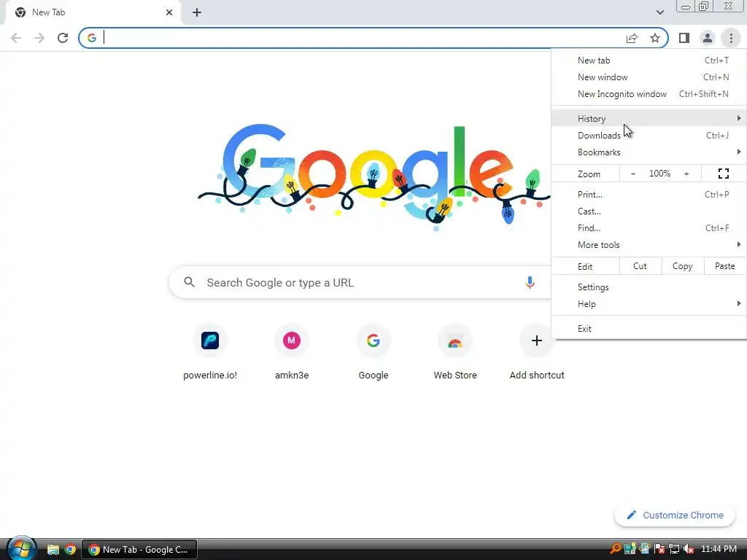Viewport: 747px width, 560px height.
Task: Reload the current page
Action: (x=63, y=38)
